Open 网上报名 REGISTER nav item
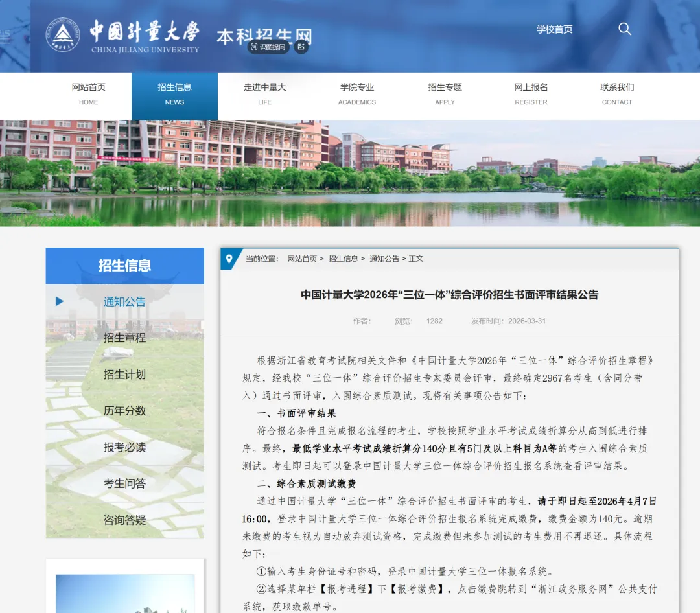Image resolution: width=700 pixels, height=613 pixels. pos(531,94)
